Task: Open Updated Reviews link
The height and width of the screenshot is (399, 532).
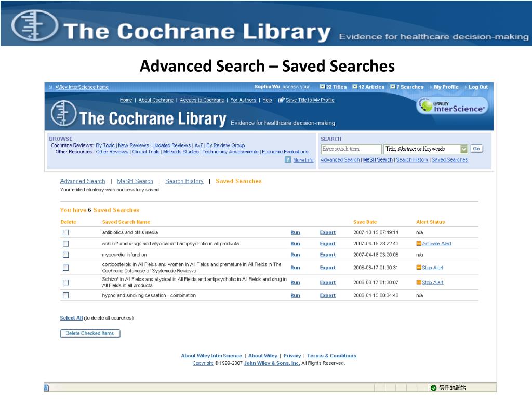Action: 171,145
